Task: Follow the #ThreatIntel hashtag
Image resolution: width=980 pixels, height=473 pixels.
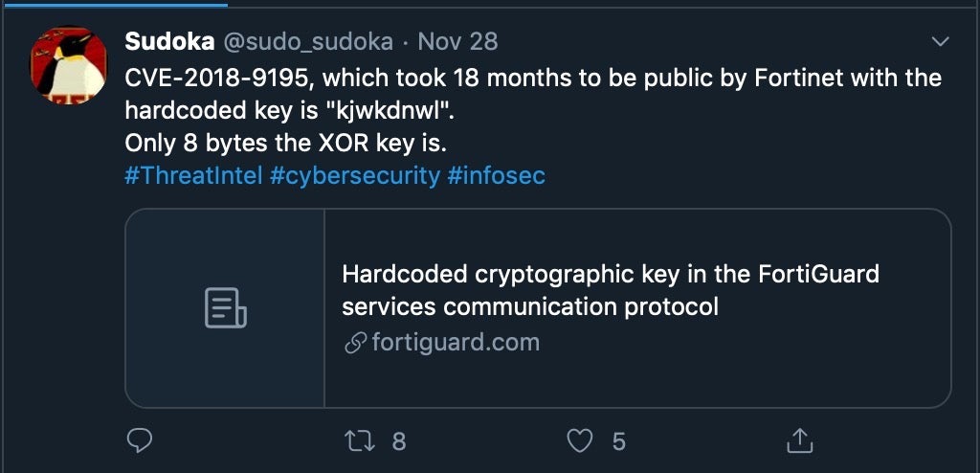Action: [x=194, y=176]
